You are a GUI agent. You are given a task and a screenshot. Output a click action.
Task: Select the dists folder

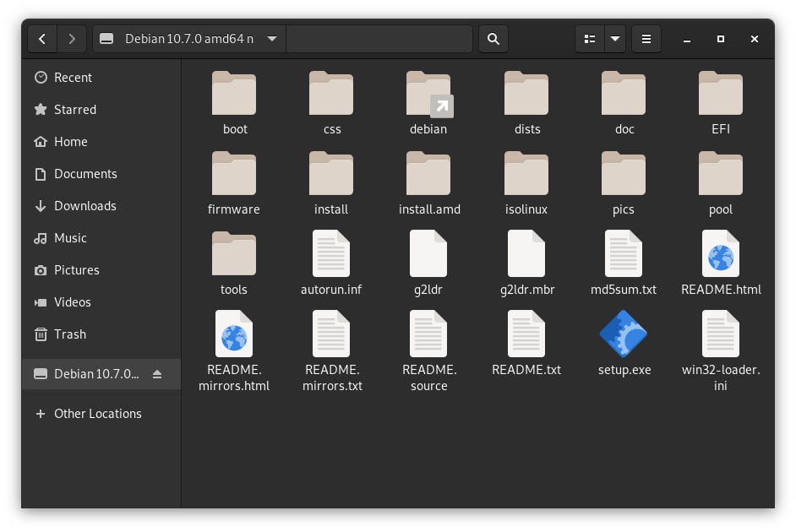coord(526,103)
